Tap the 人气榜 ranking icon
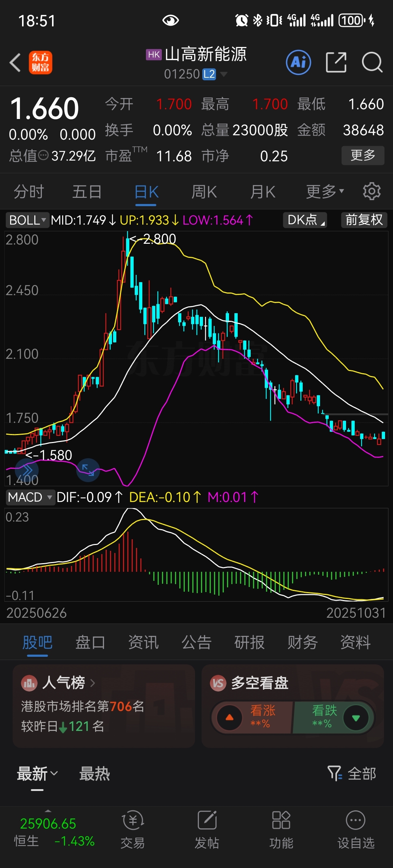 29,683
